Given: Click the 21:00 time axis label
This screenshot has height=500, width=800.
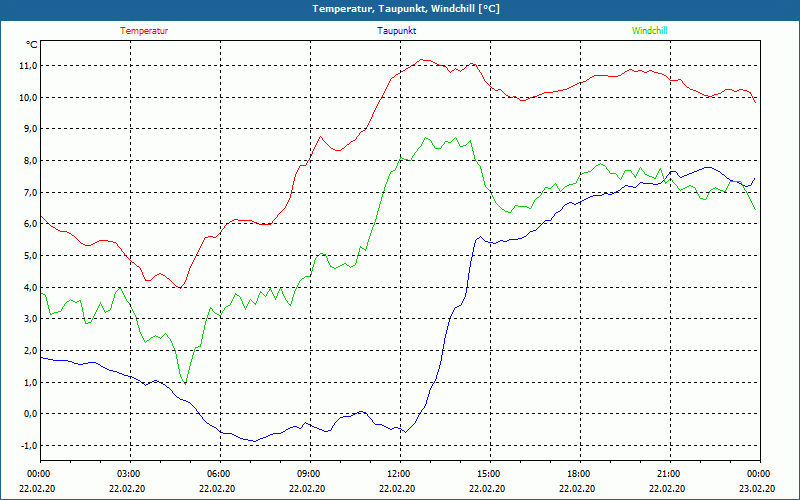Looking at the screenshot, I should [667, 474].
